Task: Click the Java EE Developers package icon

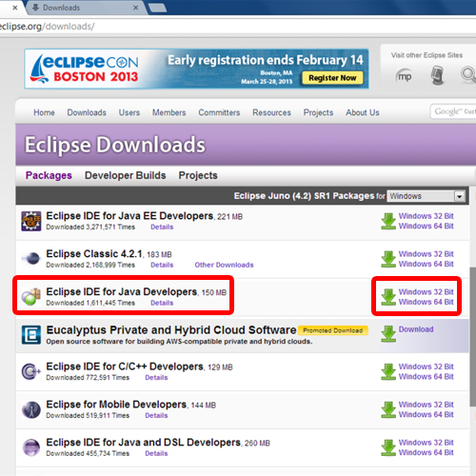Action: [31, 221]
